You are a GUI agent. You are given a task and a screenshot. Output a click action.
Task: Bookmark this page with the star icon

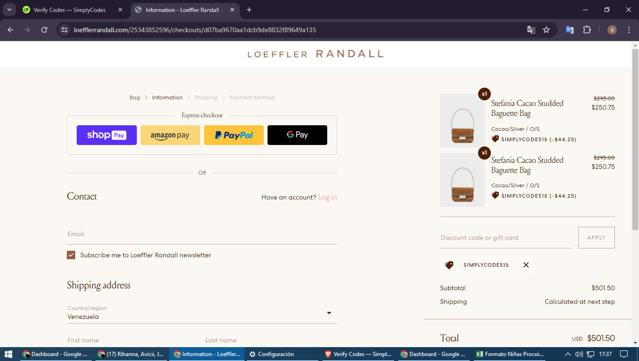pyautogui.click(x=546, y=30)
